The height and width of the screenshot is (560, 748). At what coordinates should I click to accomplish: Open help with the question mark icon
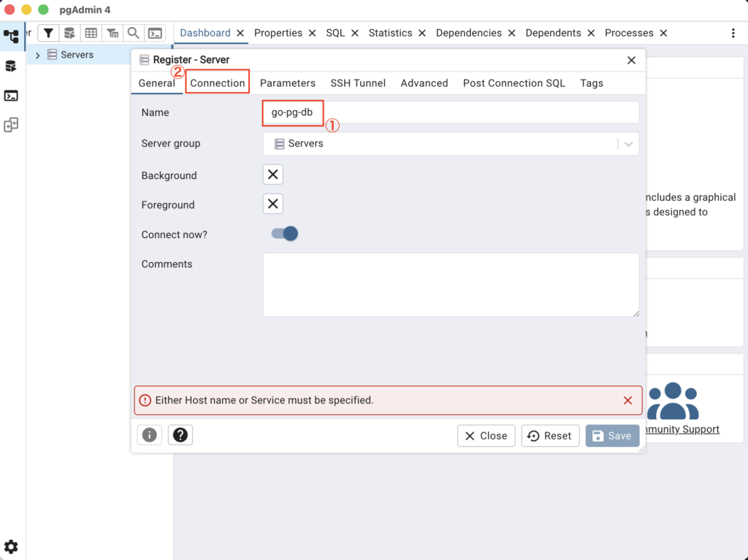click(x=180, y=435)
